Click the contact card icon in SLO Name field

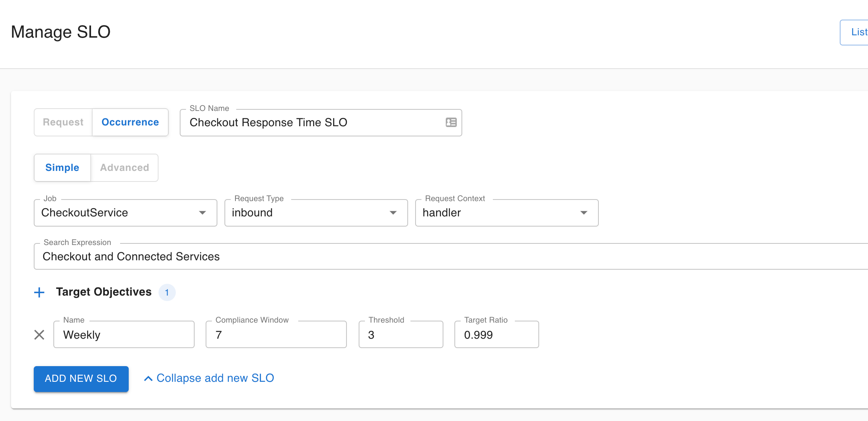[x=451, y=122]
